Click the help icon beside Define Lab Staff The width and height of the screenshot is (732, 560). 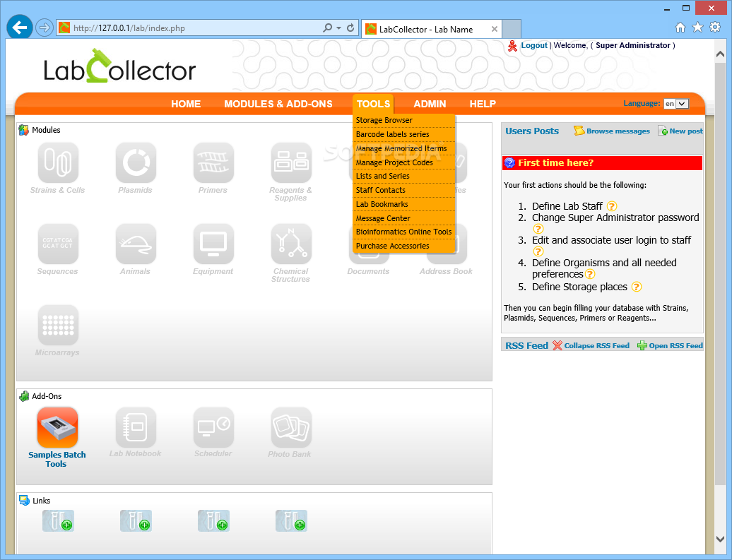612,206
